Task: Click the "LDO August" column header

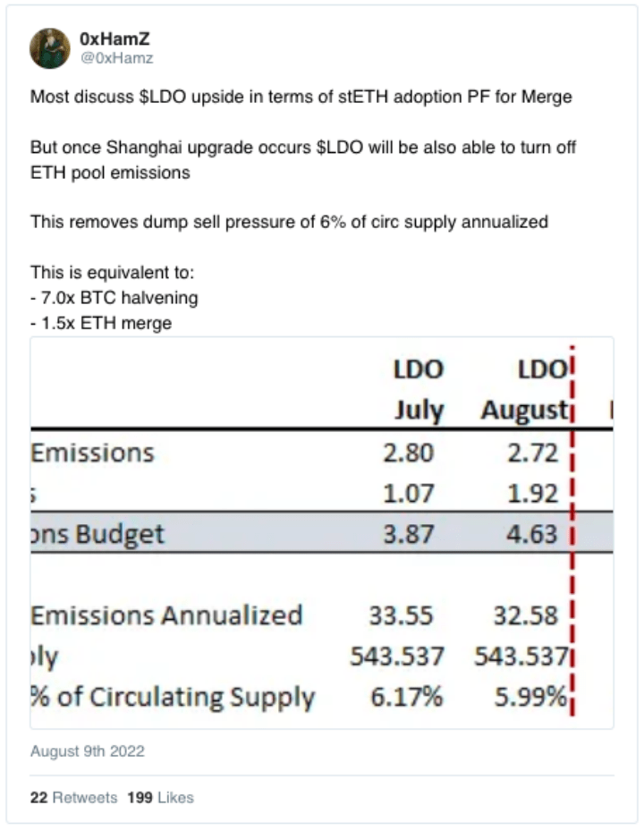Action: click(524, 390)
